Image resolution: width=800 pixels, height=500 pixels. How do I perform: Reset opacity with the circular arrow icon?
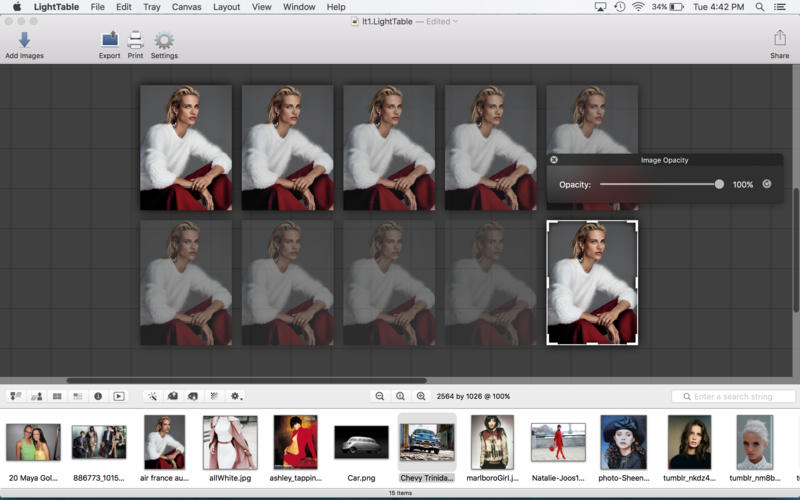pos(767,184)
